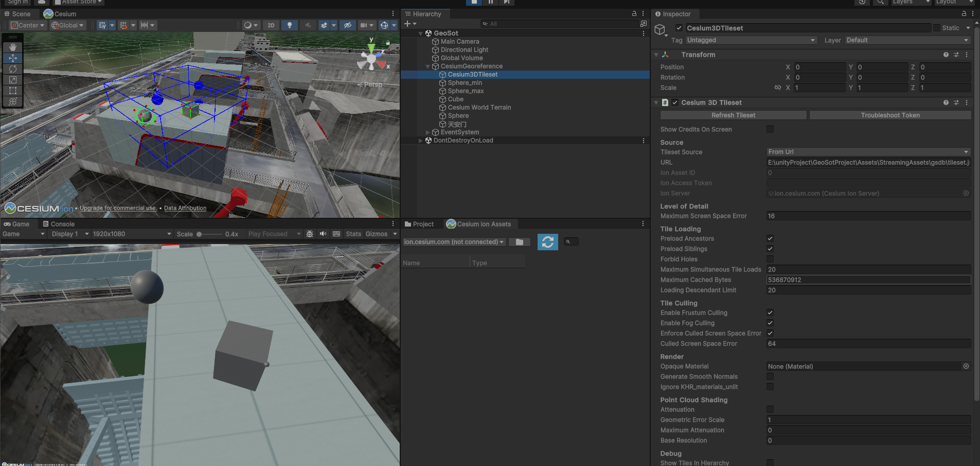Open Transform component help icon
This screenshot has width=980, height=466.
coord(946,55)
